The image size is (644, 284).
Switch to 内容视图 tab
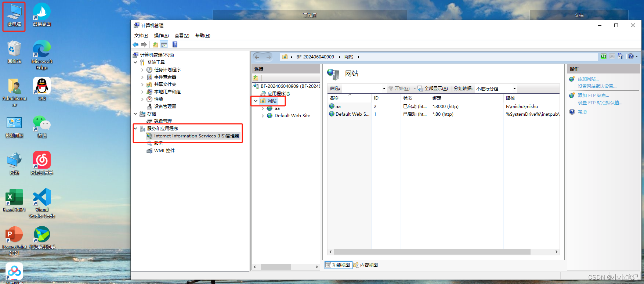(x=366, y=265)
